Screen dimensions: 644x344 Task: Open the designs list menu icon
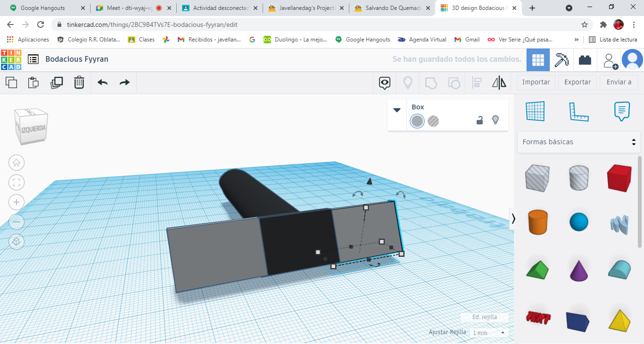pyautogui.click(x=33, y=59)
